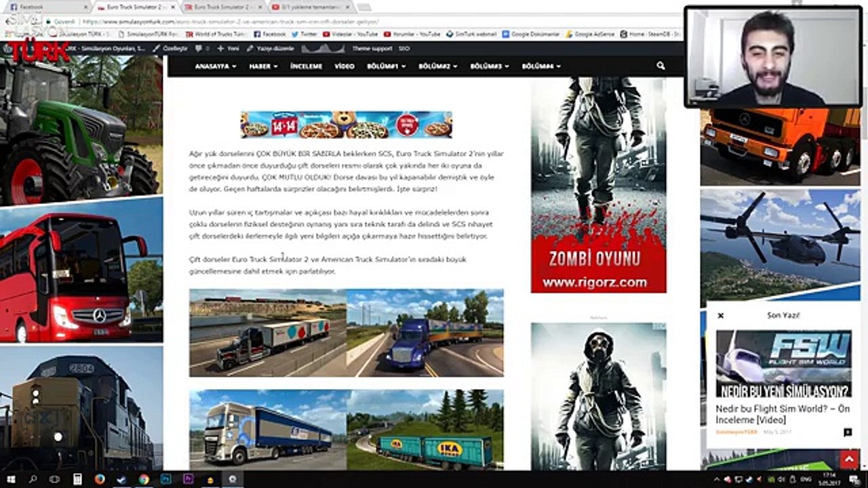Click the second gas-mask zombie ad

click(599, 396)
